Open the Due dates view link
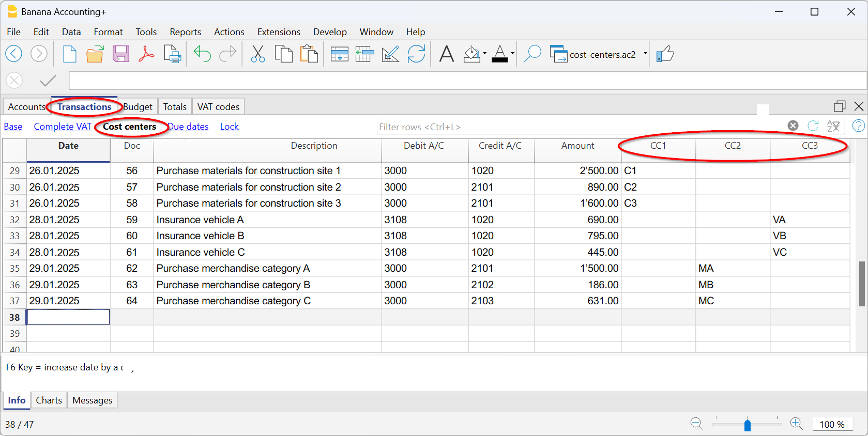868x436 pixels. click(189, 127)
